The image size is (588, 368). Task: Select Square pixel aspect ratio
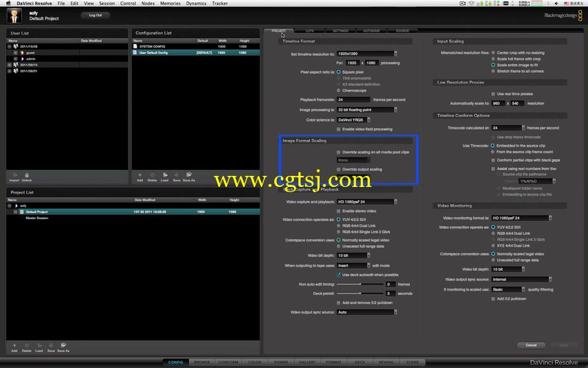coord(339,71)
